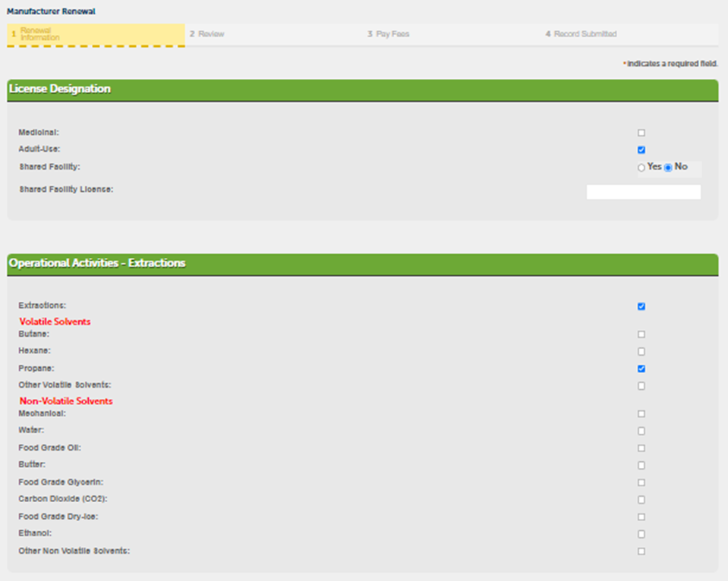The image size is (728, 581).
Task: Check Other Volatile Solvents option
Action: tap(641, 386)
